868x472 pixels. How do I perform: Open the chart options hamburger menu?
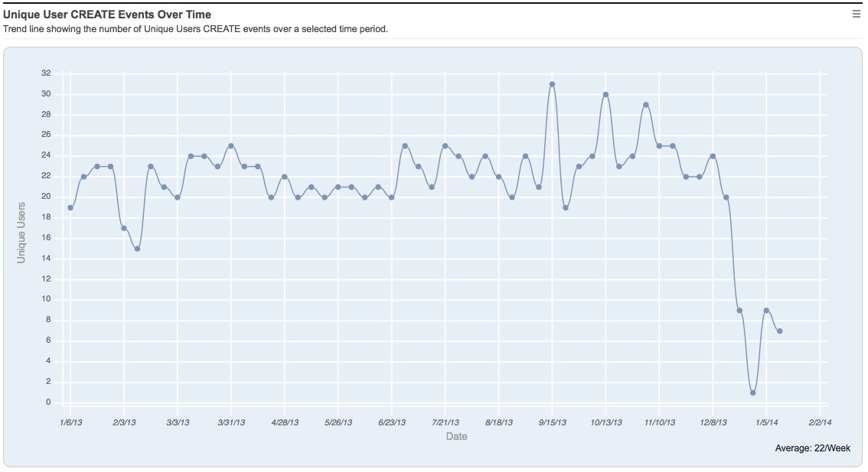pos(857,14)
